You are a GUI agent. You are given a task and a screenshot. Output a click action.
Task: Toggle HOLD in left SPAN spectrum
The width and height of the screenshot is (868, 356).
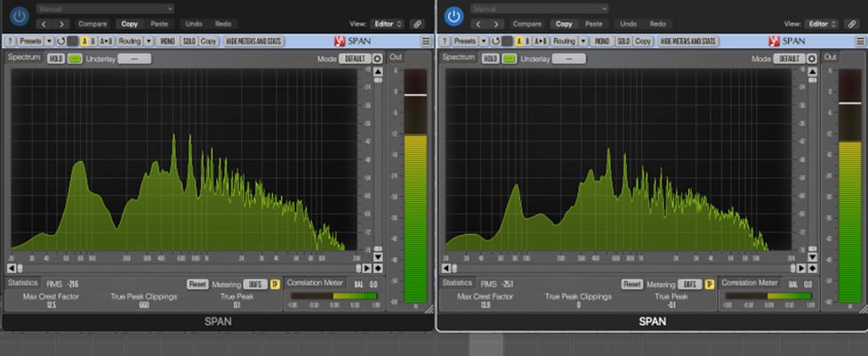[56, 59]
